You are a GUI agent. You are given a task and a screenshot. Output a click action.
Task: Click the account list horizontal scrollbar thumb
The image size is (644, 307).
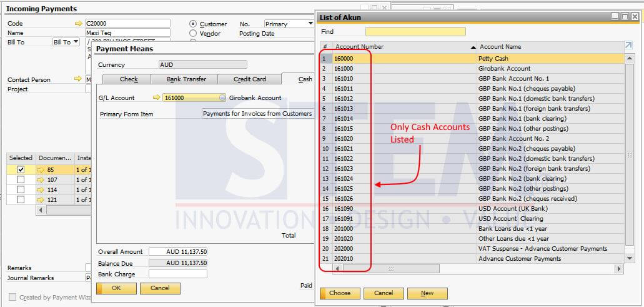click(x=391, y=268)
